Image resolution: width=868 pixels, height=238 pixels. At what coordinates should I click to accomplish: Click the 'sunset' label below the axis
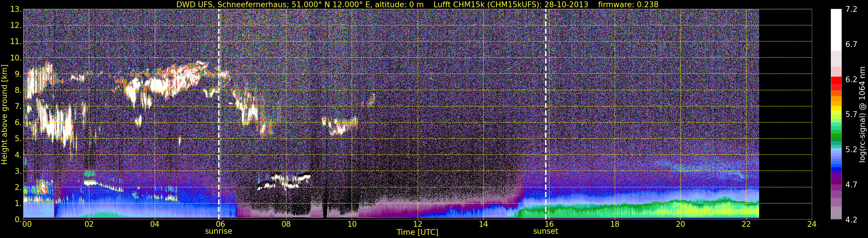coord(546,231)
